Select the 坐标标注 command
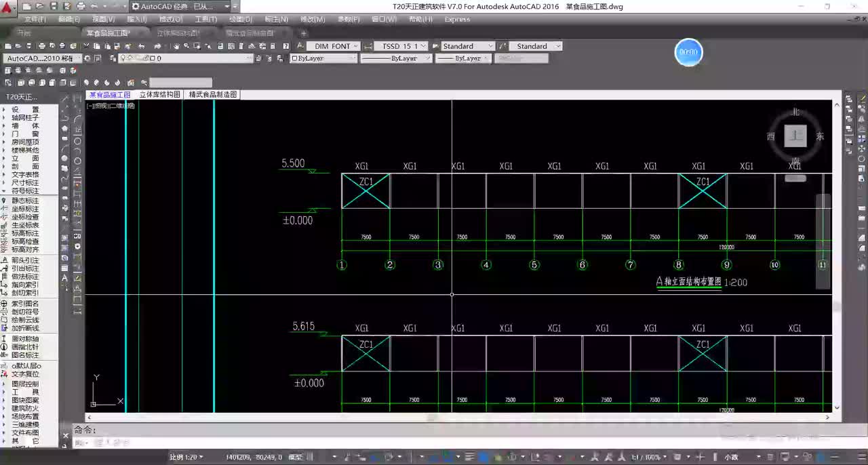This screenshot has width=868, height=465. [24, 209]
